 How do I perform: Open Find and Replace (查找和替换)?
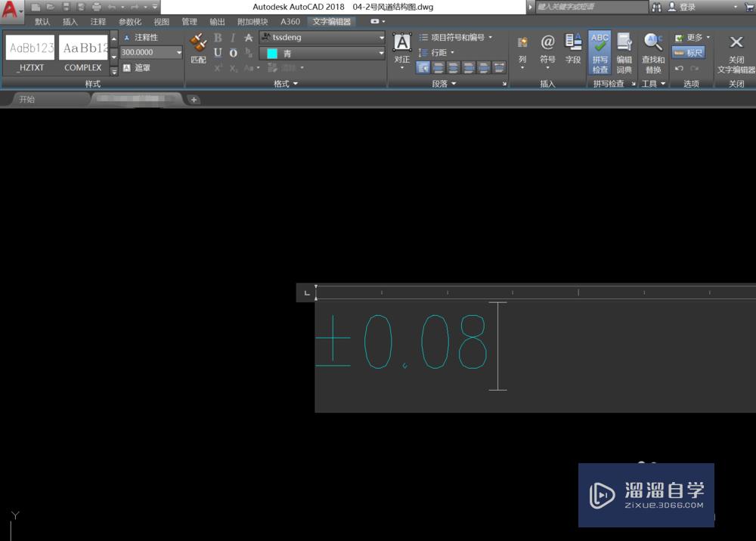click(x=653, y=51)
